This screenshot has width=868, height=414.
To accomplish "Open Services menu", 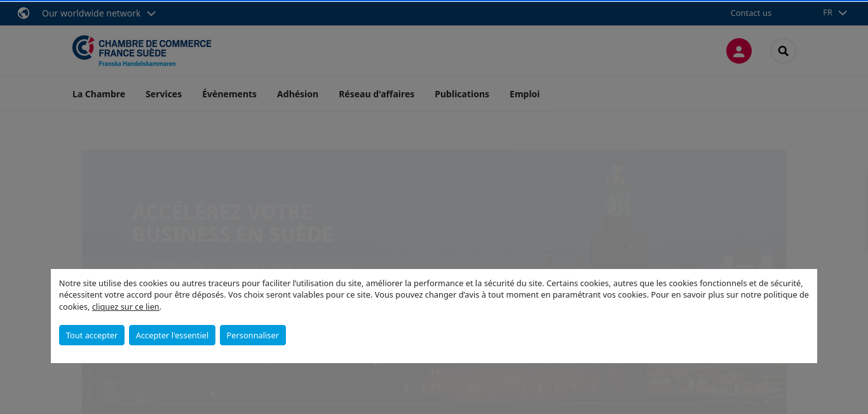I will (x=163, y=94).
